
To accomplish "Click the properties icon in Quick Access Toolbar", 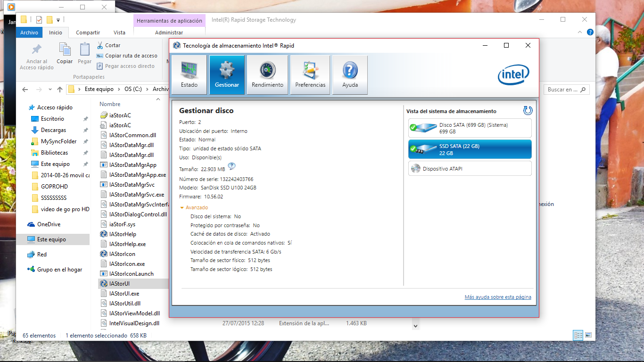I will coord(39,20).
